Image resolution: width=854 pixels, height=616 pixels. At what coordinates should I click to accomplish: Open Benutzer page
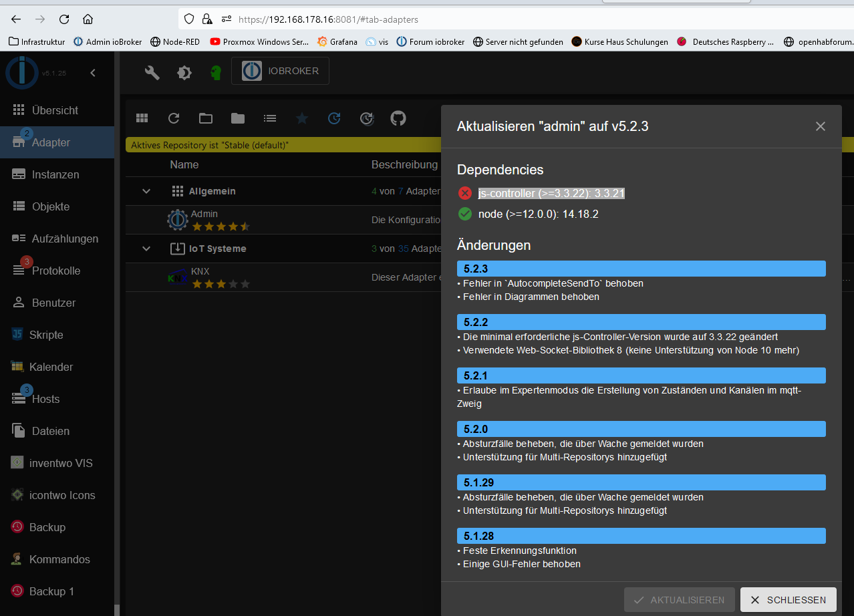point(57,303)
